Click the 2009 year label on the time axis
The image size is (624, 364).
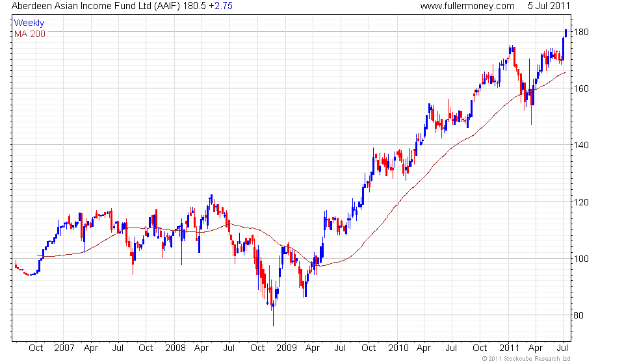coord(287,348)
